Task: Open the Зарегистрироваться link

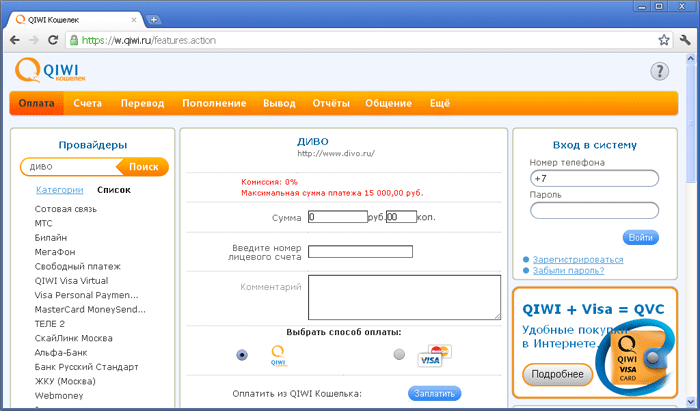Action: [578, 260]
